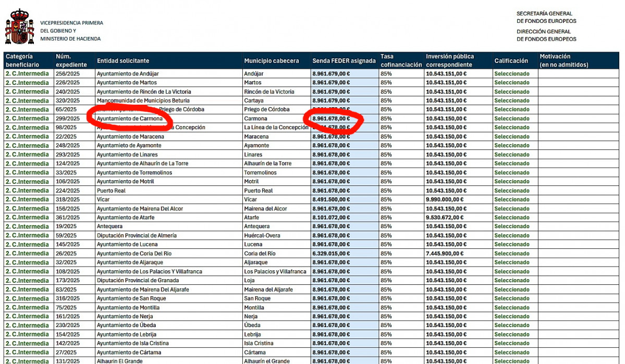Screen dimensions: 625x364
Task: Select the 'Motivación (en no admitidos)' header
Action: click(x=563, y=60)
